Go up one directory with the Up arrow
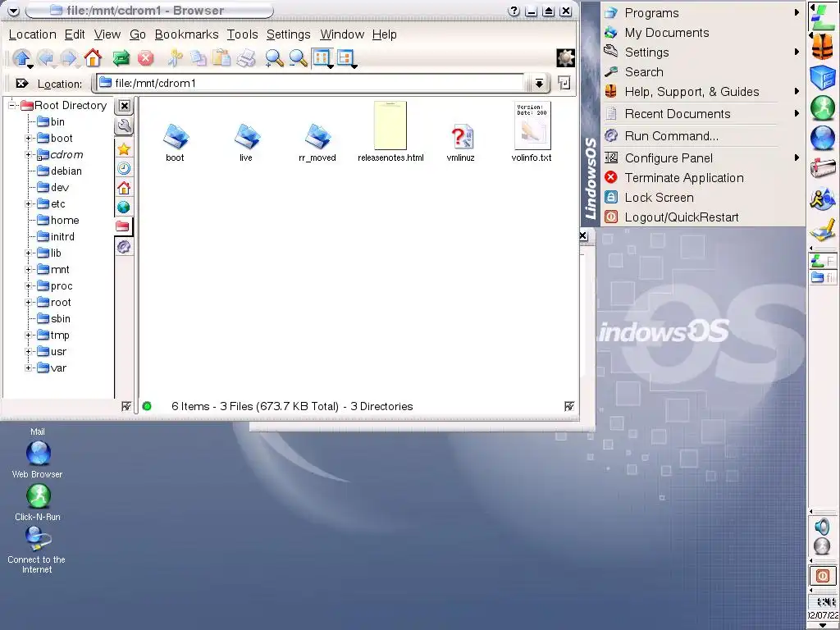This screenshot has width=840, height=630. tap(21, 58)
